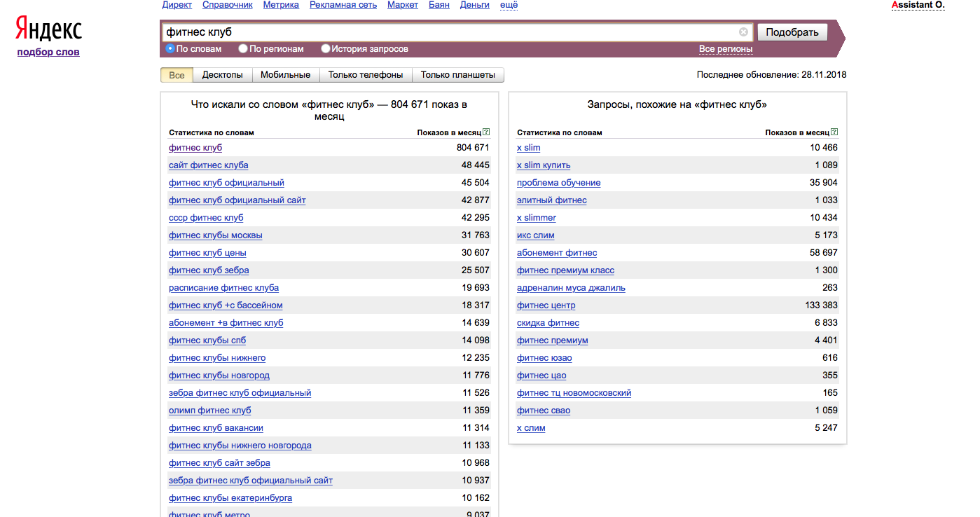This screenshot has width=980, height=517.
Task: Open query "фитнес клуб зебра"
Action: 209,270
